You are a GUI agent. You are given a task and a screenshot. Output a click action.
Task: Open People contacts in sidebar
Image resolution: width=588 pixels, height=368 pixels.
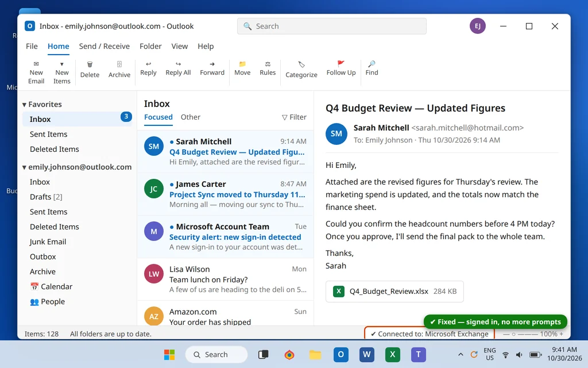(77, 301)
